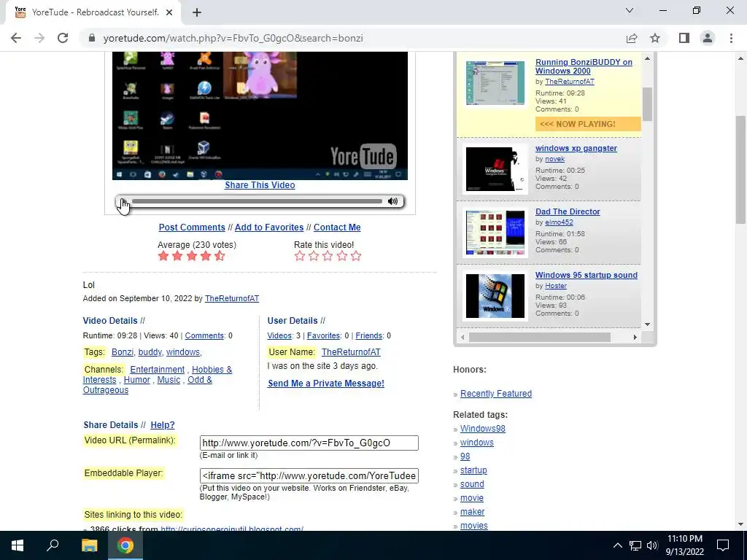Open the Hoster user link

pos(555,286)
